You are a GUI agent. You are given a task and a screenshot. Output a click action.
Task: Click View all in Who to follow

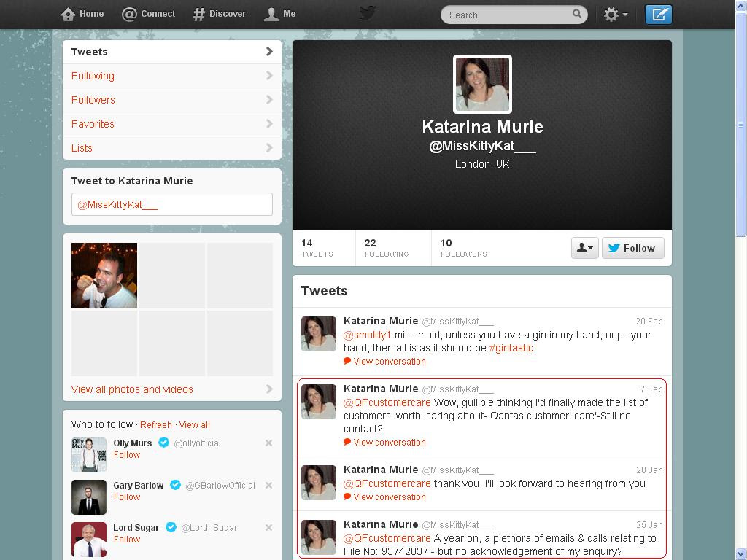pos(194,425)
